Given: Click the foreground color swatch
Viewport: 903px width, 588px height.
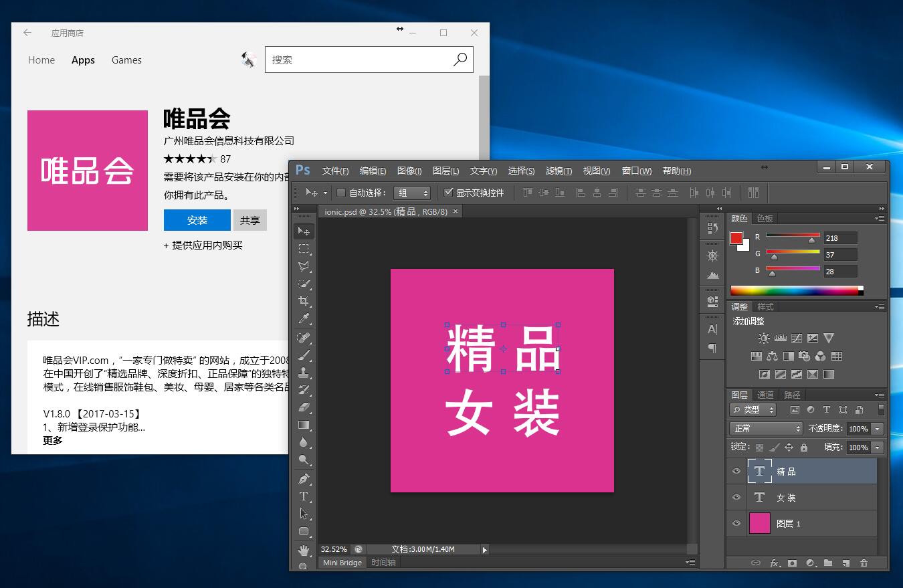Looking at the screenshot, I should pyautogui.click(x=736, y=237).
